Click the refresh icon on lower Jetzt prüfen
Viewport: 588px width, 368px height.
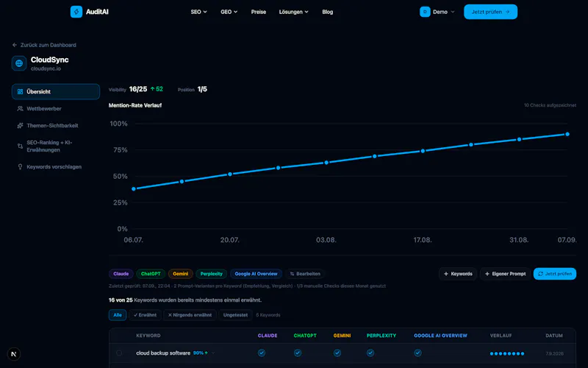coord(540,274)
